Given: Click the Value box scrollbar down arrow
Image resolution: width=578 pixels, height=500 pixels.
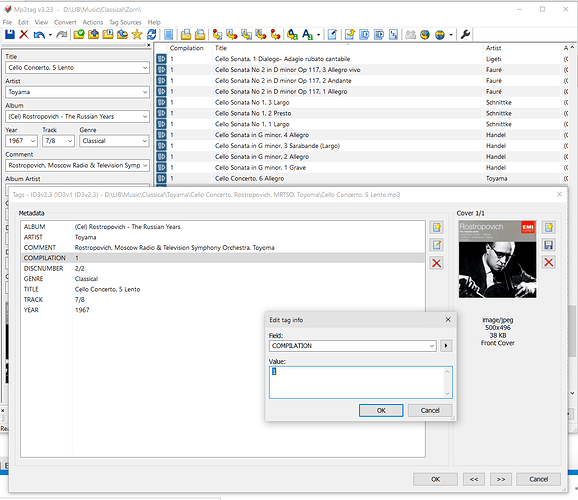Looking at the screenshot, I should (448, 394).
